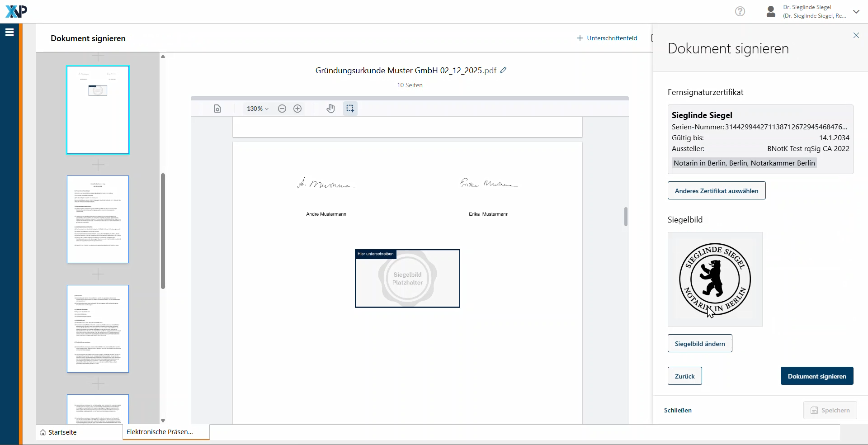Open the 130% zoom level dropdown
Image resolution: width=868 pixels, height=445 pixels.
pos(257,109)
